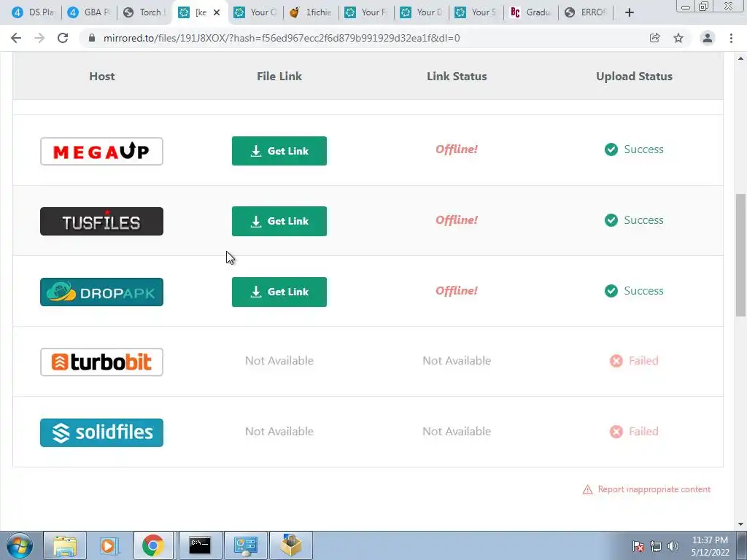
Task: Click the DropAPK host logo
Action: 101,292
